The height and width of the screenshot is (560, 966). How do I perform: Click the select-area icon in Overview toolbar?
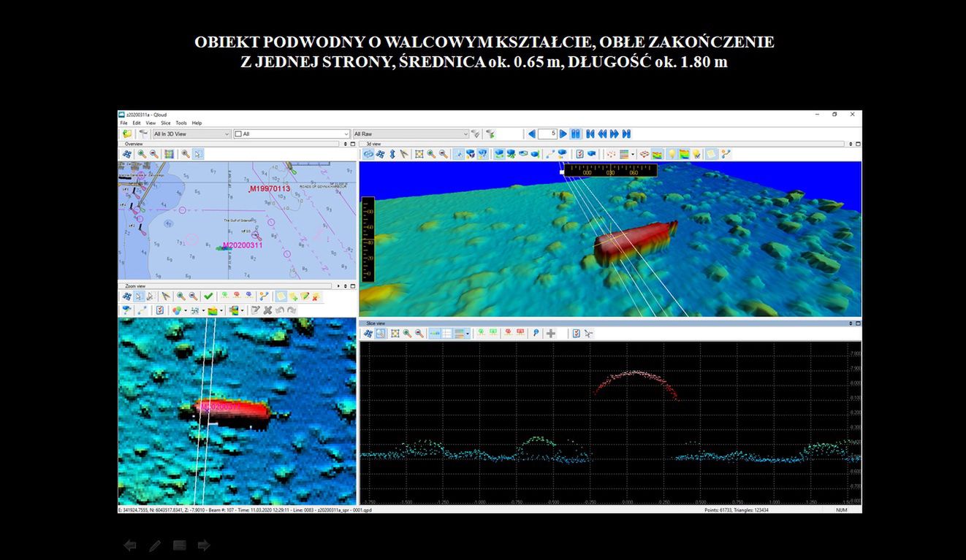[x=170, y=154]
